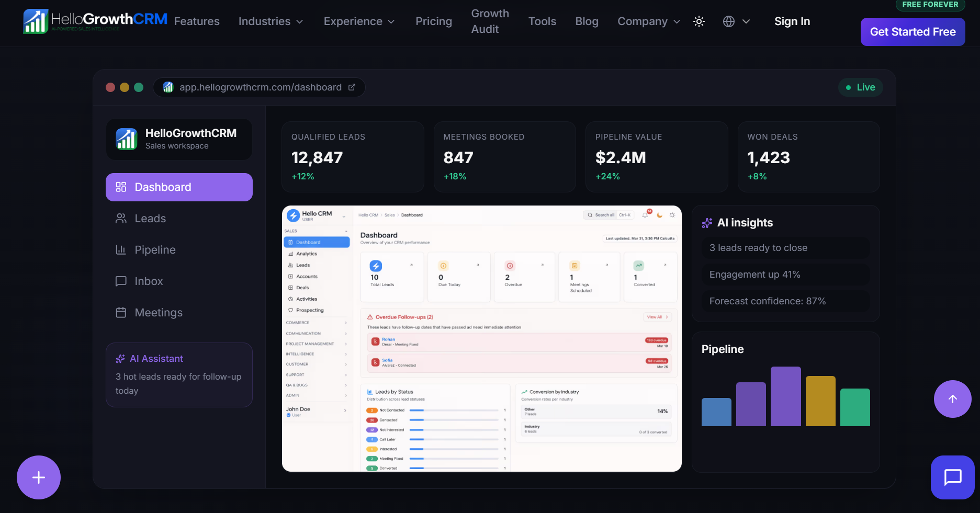Screen dimensions: 980x513
Task: Go to the Pricing page
Action: click(x=434, y=21)
